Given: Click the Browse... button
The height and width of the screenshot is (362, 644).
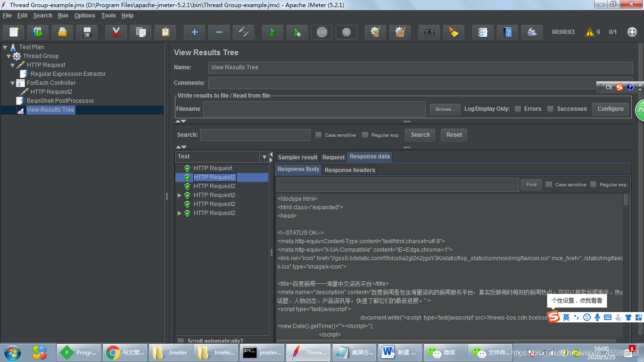Looking at the screenshot, I should point(445,109).
